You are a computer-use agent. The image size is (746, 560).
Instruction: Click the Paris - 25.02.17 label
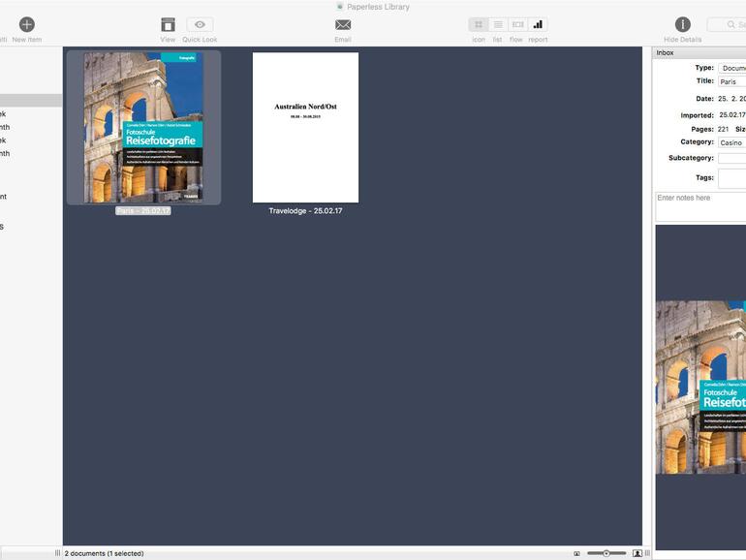pyautogui.click(x=143, y=211)
